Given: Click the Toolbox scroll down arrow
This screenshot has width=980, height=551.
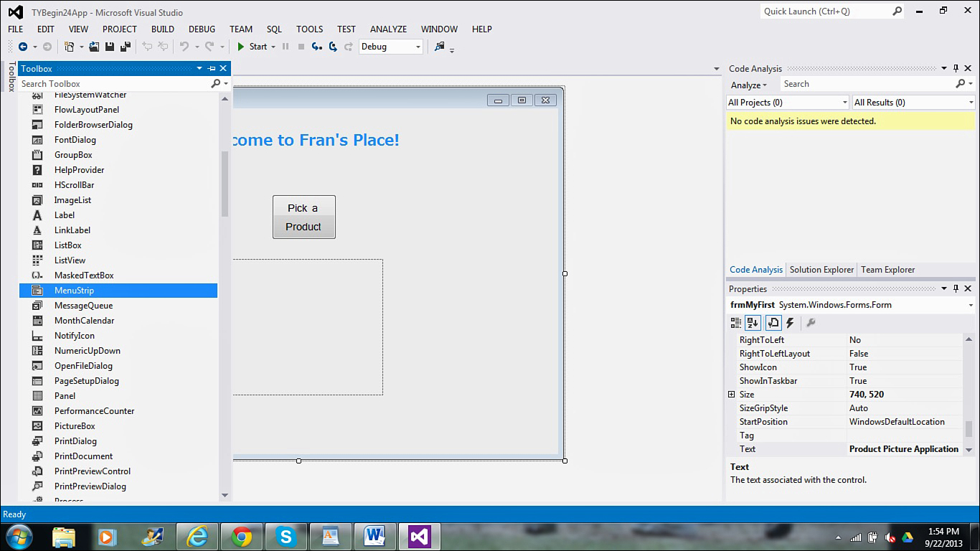Looking at the screenshot, I should 225,495.
